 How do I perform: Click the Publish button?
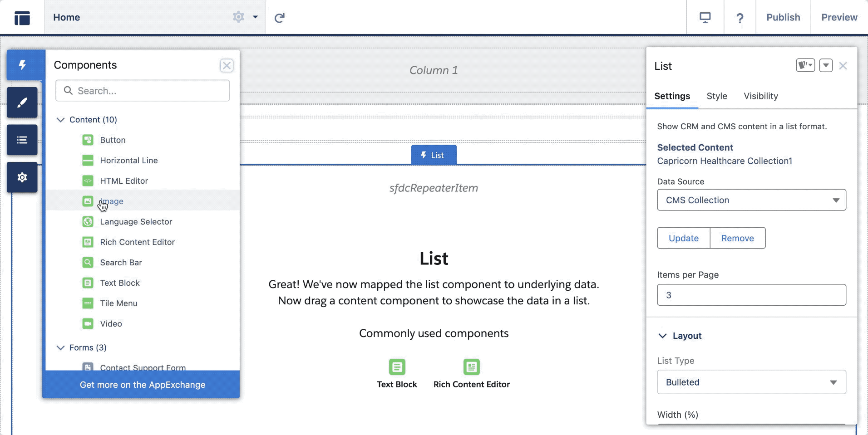tap(783, 17)
